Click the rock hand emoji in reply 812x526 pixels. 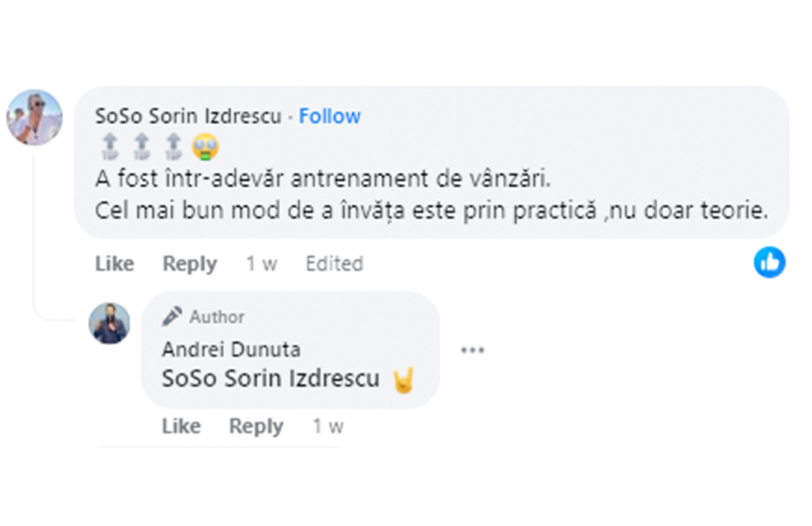click(404, 380)
